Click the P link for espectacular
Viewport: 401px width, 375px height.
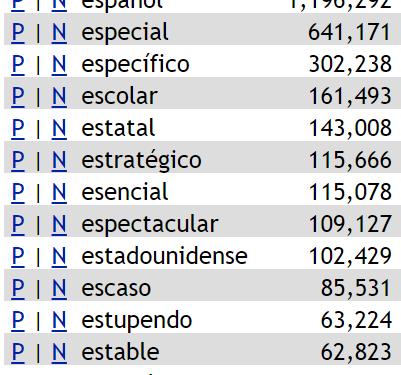pos(18,224)
